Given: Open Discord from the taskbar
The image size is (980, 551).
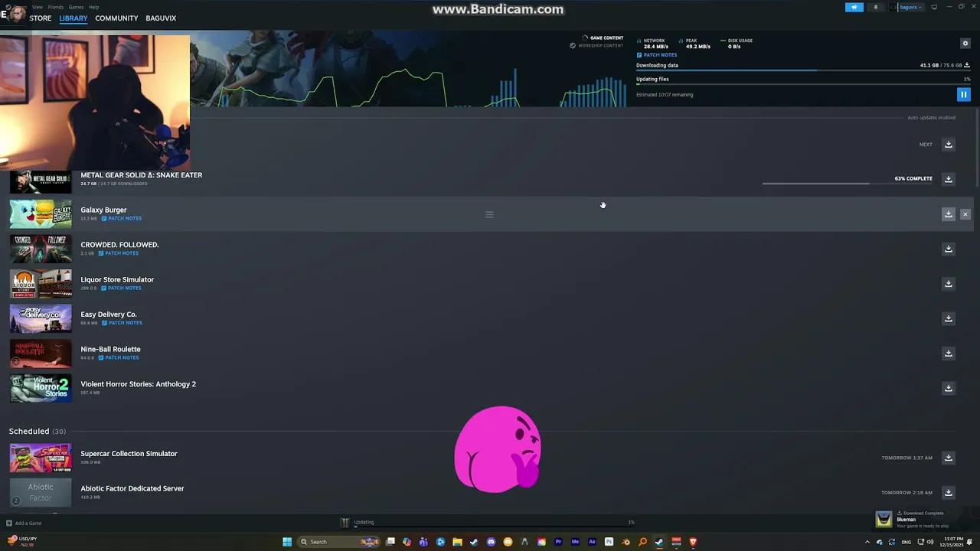Looking at the screenshot, I should click(x=491, y=542).
